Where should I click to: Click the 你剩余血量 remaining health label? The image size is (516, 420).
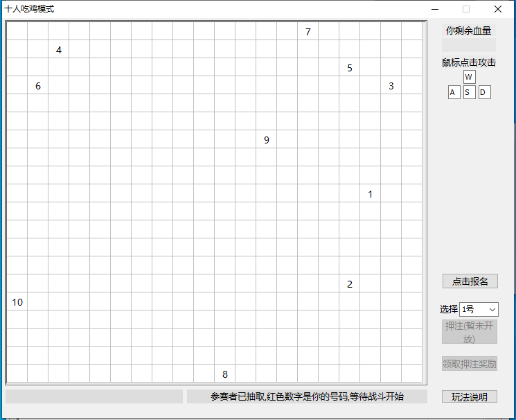pos(469,30)
